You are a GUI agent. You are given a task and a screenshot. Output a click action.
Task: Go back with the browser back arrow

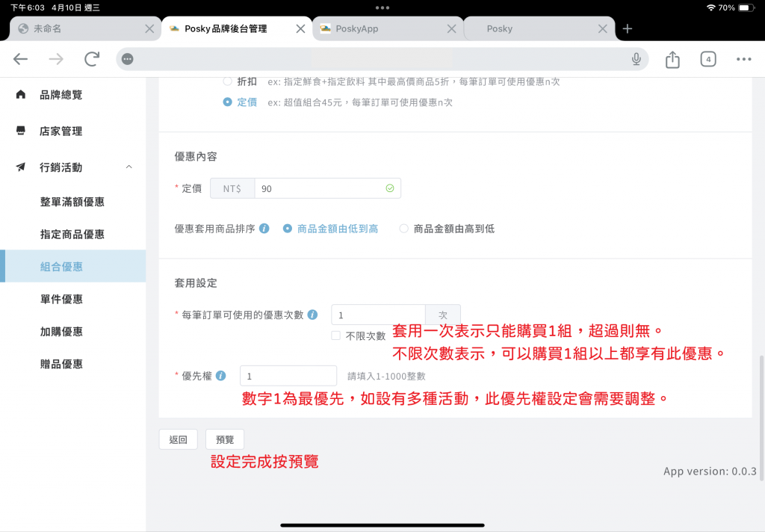pos(20,59)
